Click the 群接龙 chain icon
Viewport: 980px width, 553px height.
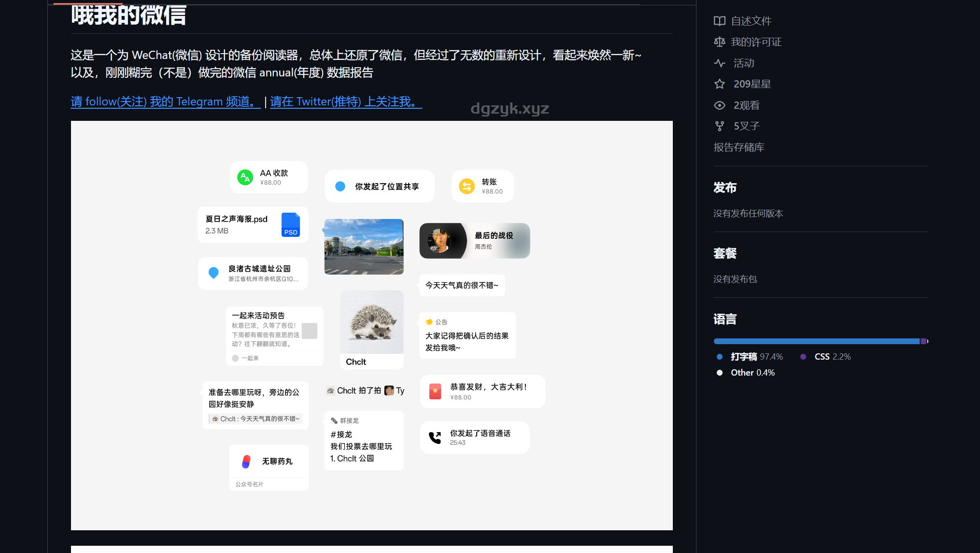coord(334,421)
